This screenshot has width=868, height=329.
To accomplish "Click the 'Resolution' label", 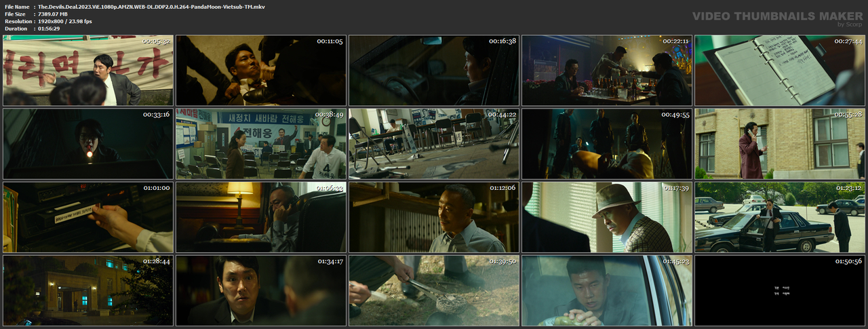I will point(17,21).
